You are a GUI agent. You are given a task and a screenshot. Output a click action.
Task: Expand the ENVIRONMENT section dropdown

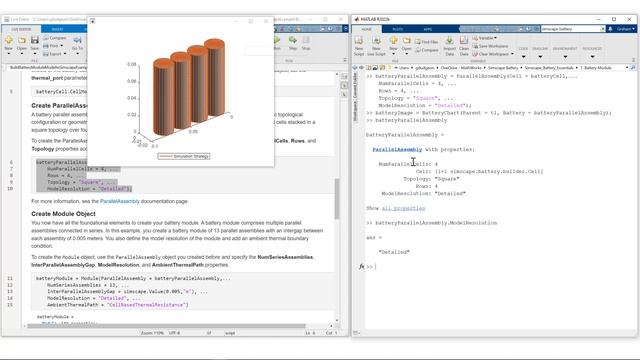565,57
